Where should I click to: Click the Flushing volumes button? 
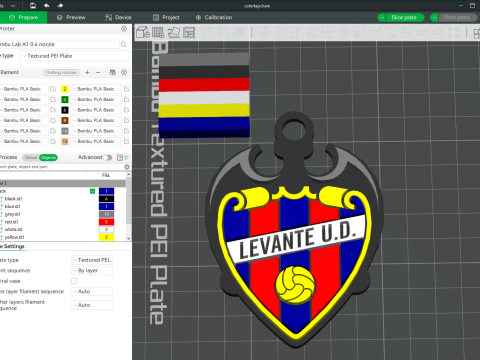click(x=61, y=72)
